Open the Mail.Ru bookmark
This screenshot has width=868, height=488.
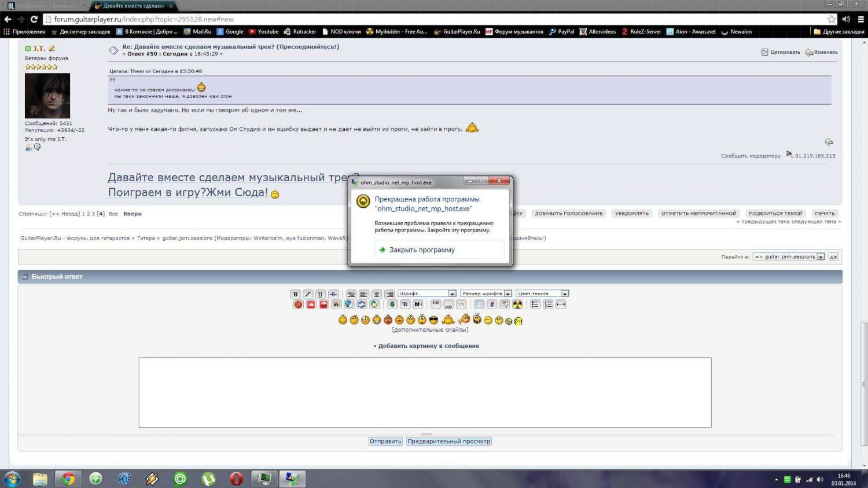point(197,32)
